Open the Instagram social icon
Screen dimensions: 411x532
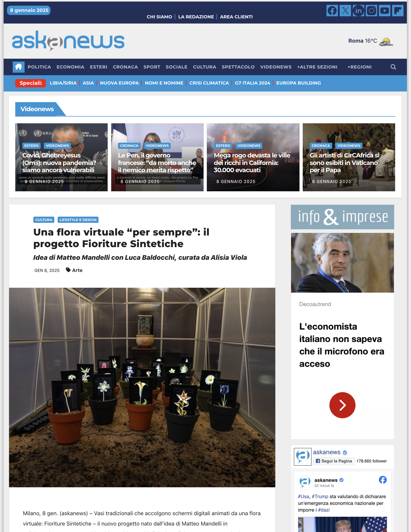click(371, 11)
